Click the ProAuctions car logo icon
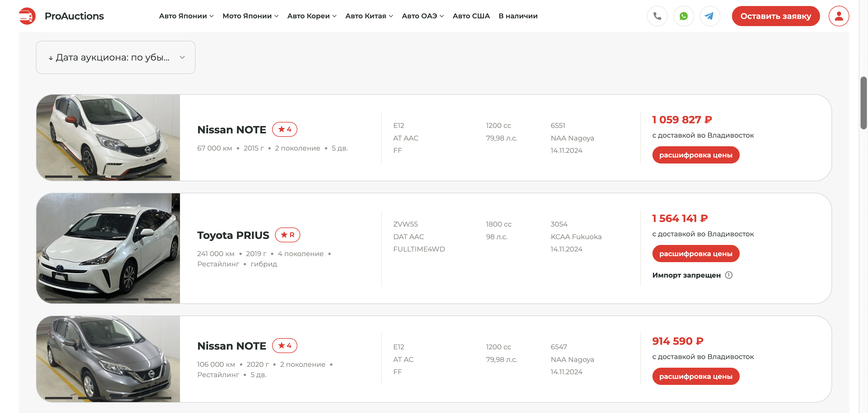Viewport: 868px width, 413px height. (x=27, y=16)
